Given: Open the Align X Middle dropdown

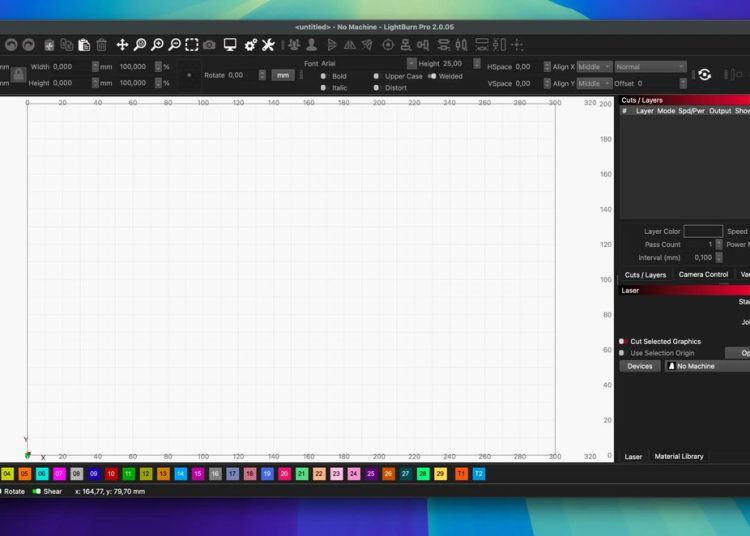Looking at the screenshot, I should point(593,67).
